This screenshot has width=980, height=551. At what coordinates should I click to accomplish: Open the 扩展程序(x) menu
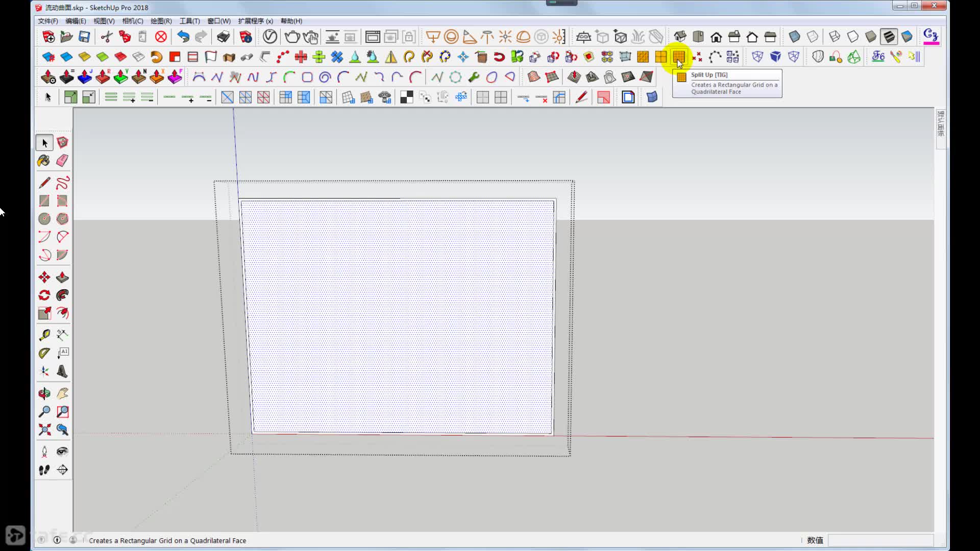coord(255,21)
